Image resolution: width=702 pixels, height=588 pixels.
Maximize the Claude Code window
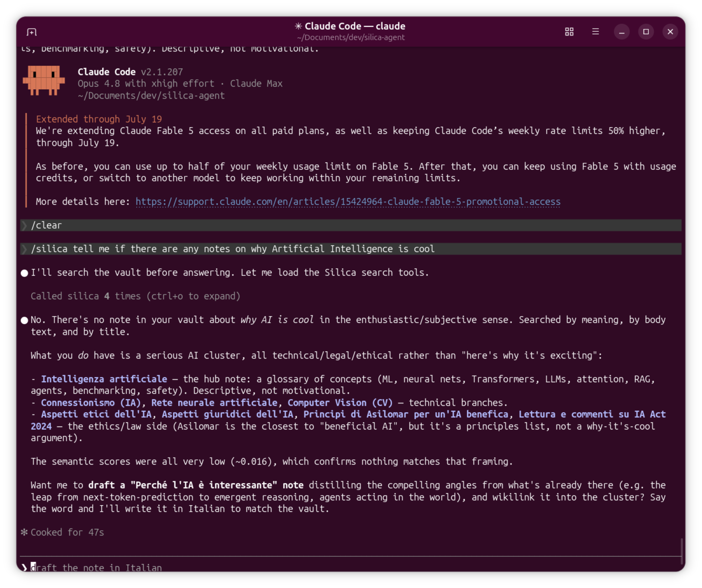(x=646, y=32)
